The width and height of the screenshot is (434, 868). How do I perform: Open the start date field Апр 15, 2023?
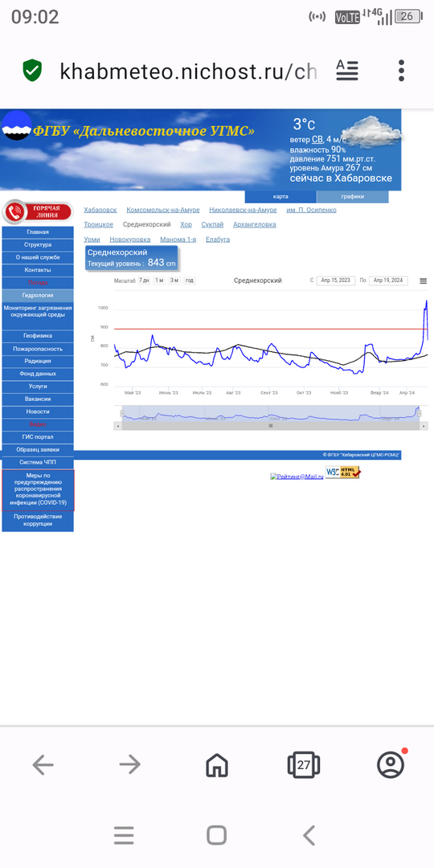336,280
